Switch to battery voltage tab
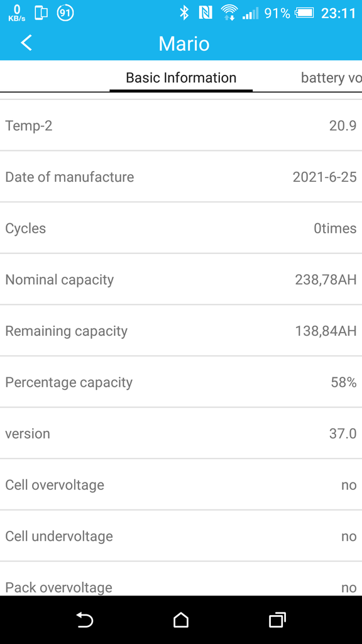Image resolution: width=362 pixels, height=644 pixels. [331, 77]
